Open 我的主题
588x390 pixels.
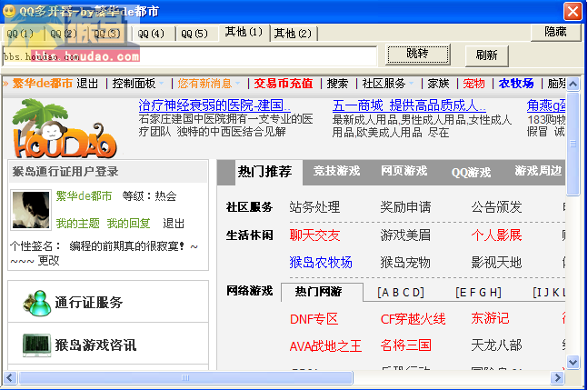click(77, 223)
